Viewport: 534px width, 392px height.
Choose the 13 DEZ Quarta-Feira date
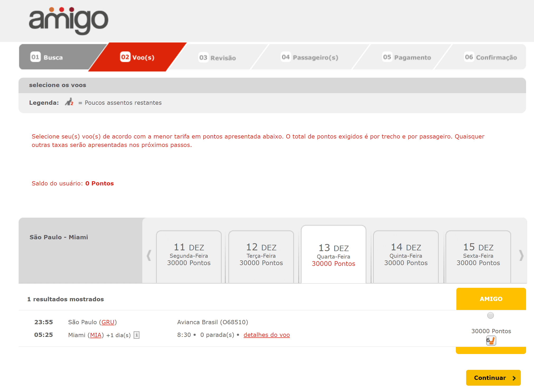[334, 254]
